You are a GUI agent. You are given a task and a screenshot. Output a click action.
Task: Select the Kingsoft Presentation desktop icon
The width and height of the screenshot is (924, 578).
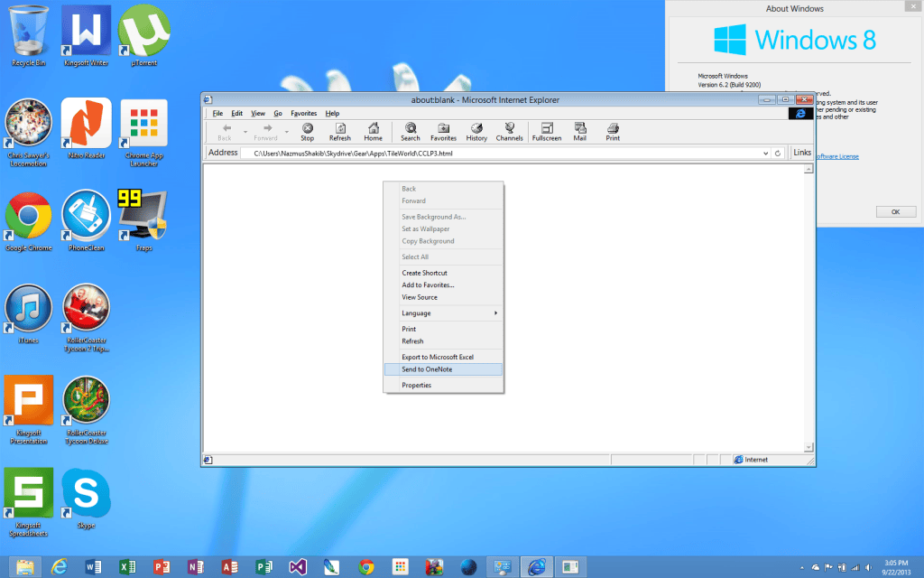(28, 410)
